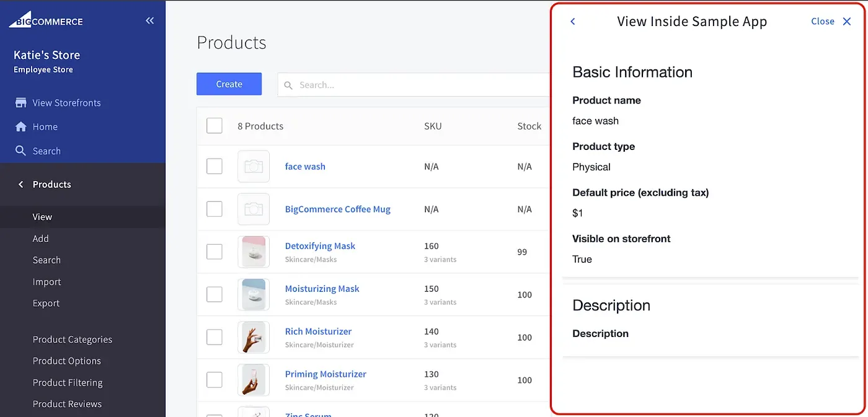Open Product Filtering in sidebar

coord(68,383)
